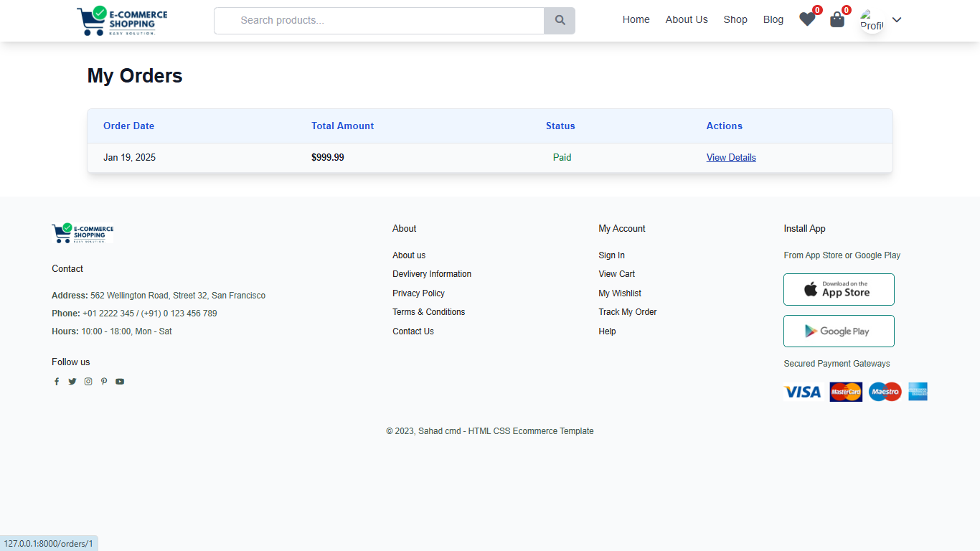
Task: Click the footer phone number line
Action: 134,314
